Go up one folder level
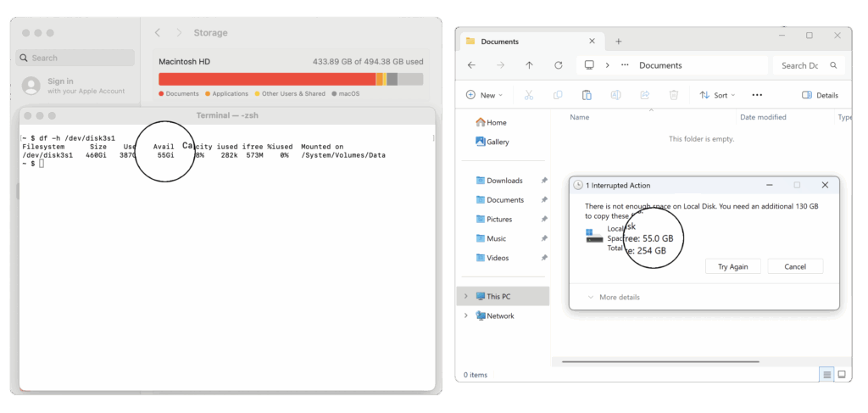This screenshot has width=868, height=413. coord(529,65)
